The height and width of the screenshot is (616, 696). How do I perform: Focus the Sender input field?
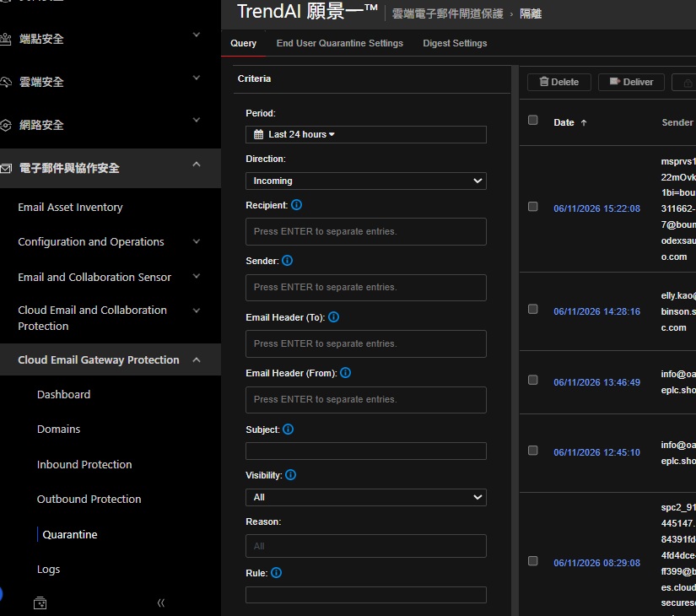tap(366, 288)
